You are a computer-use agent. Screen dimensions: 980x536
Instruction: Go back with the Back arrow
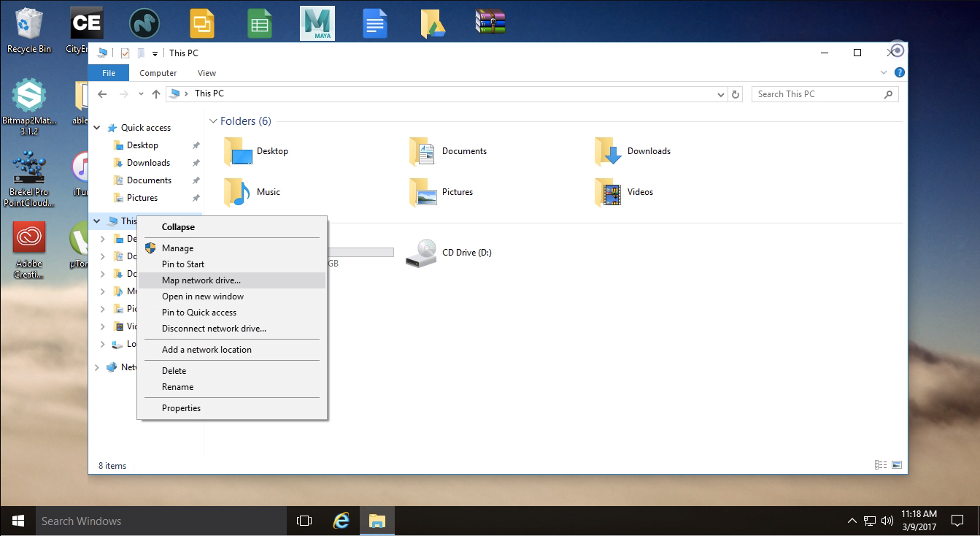click(102, 94)
